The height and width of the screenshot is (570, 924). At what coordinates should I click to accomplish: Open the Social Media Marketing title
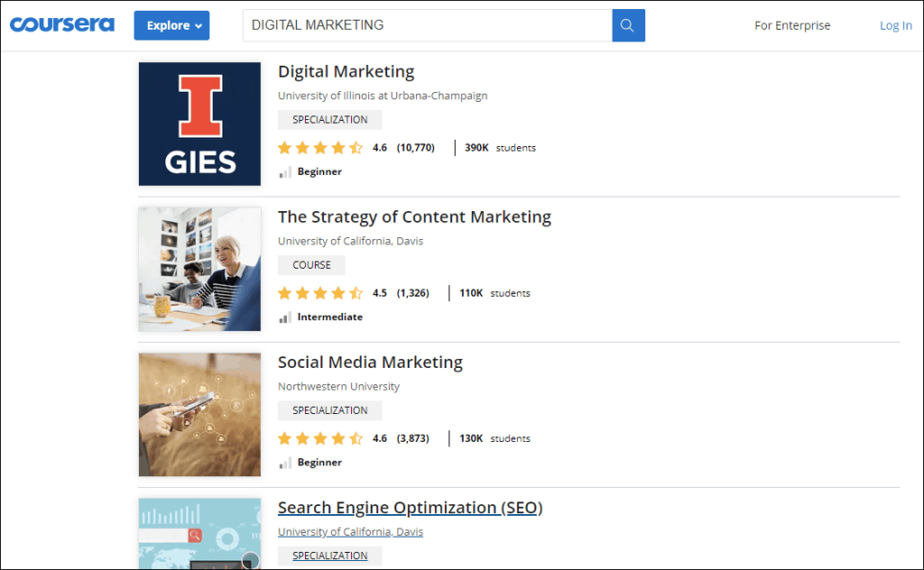tap(370, 363)
